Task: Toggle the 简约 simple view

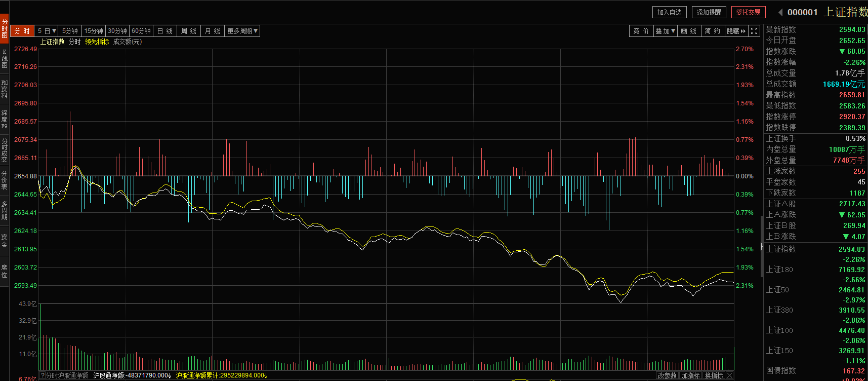Action: pos(713,31)
